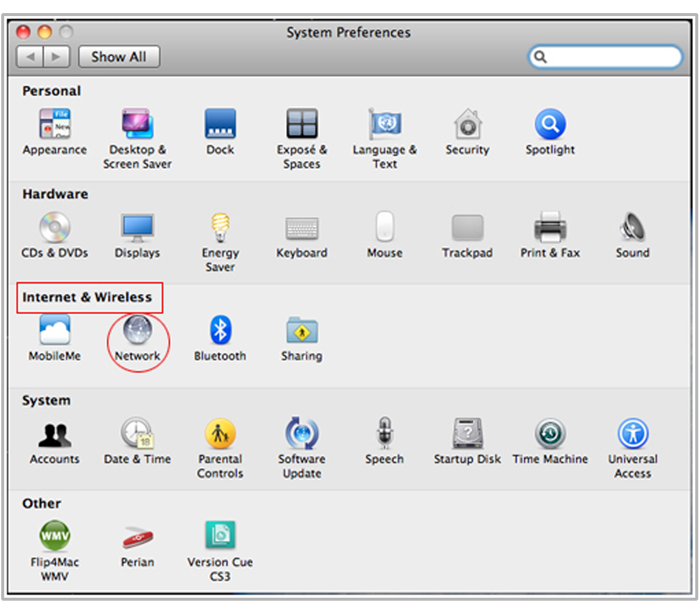This screenshot has height=612, width=700.
Task: Select the Print & Fax icon
Action: coord(550,228)
